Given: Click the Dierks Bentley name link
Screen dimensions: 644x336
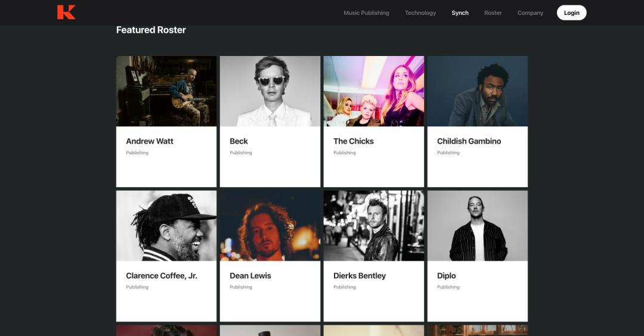Looking at the screenshot, I should (360, 276).
